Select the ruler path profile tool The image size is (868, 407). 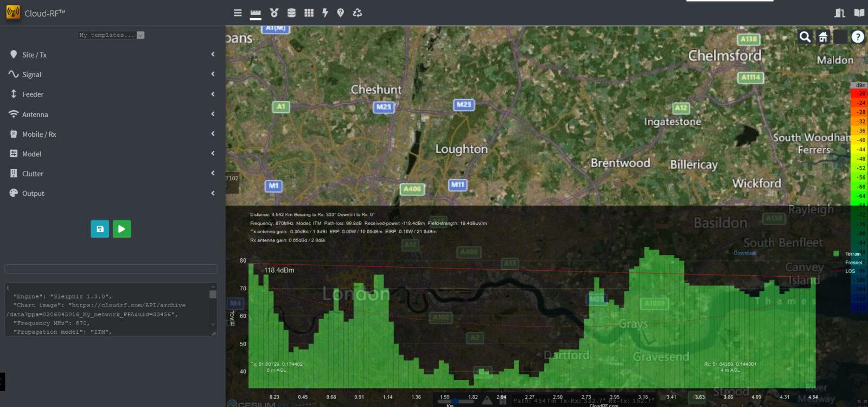click(256, 13)
